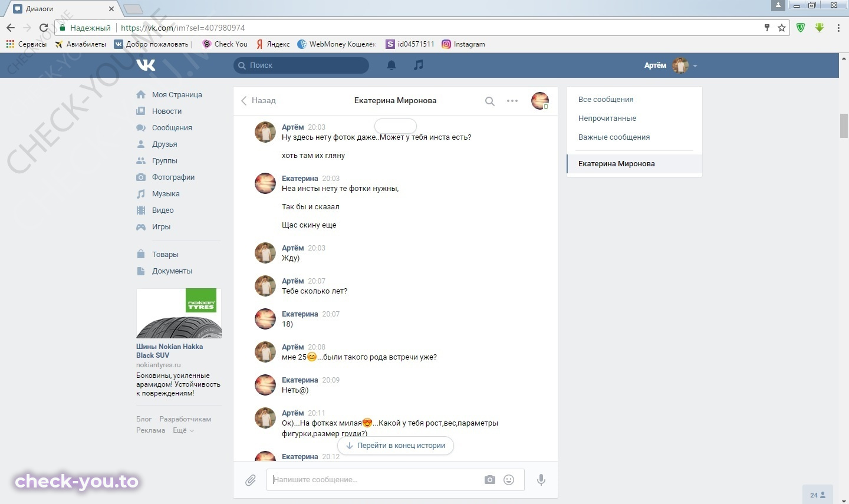Expand Ещё footer dropdown
Screen dimensions: 849x504
click(x=183, y=430)
